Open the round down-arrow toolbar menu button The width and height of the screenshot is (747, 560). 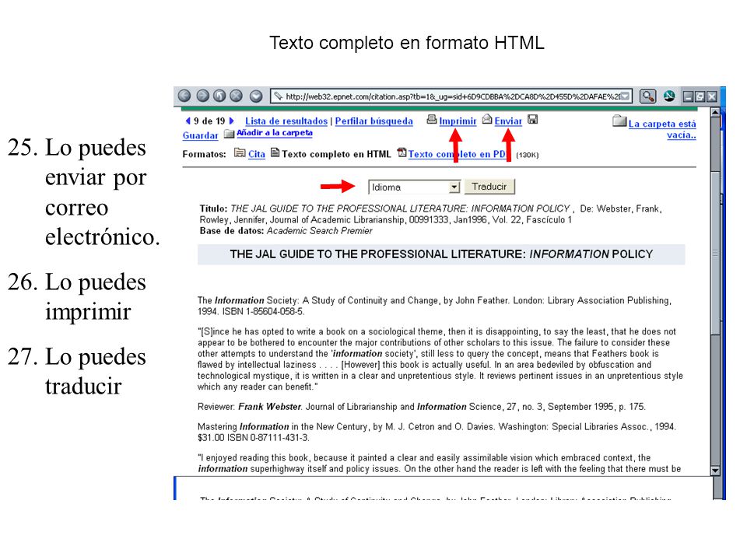(256, 96)
